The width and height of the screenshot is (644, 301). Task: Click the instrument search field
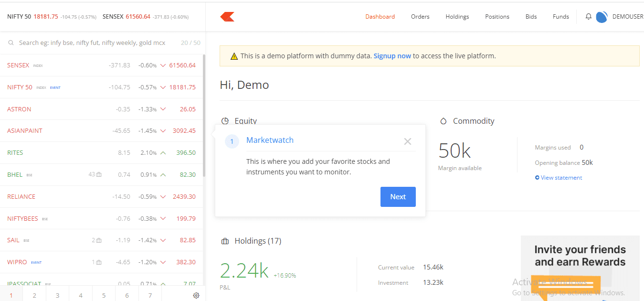coord(92,43)
